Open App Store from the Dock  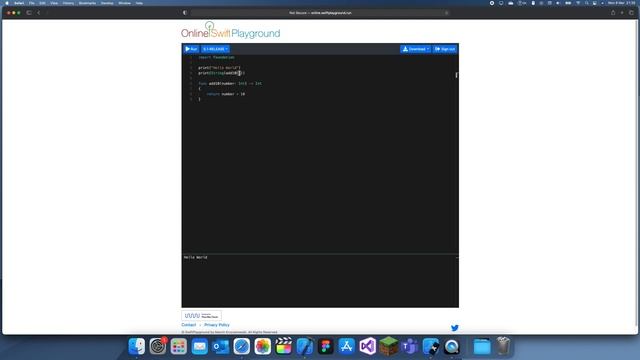(347, 347)
